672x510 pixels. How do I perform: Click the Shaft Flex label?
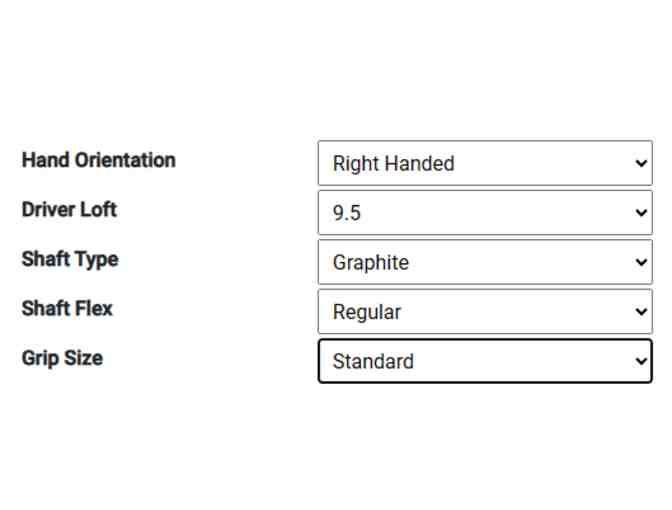point(67,308)
